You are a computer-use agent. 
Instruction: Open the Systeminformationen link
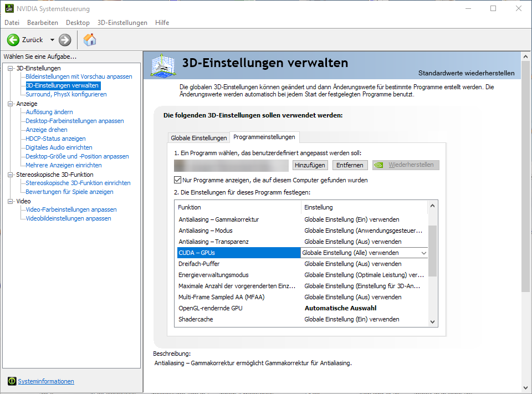(46, 381)
